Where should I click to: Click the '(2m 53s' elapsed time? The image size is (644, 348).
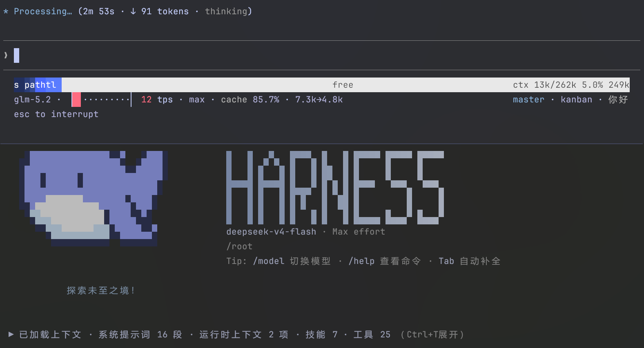[x=96, y=11]
